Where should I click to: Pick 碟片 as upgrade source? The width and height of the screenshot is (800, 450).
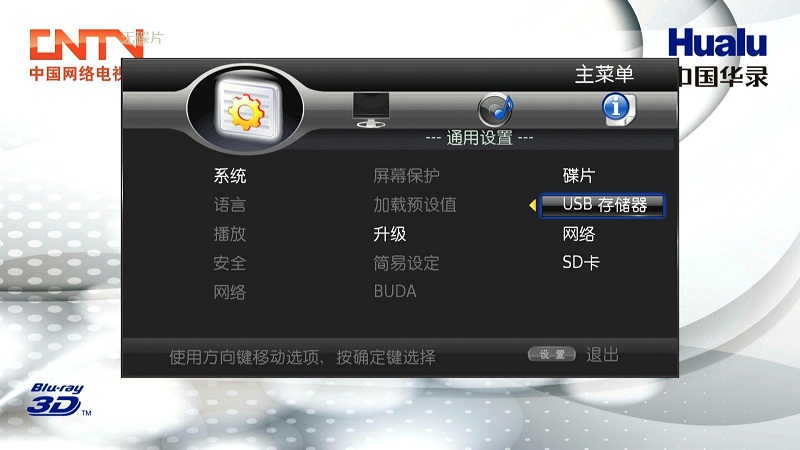[x=579, y=176]
